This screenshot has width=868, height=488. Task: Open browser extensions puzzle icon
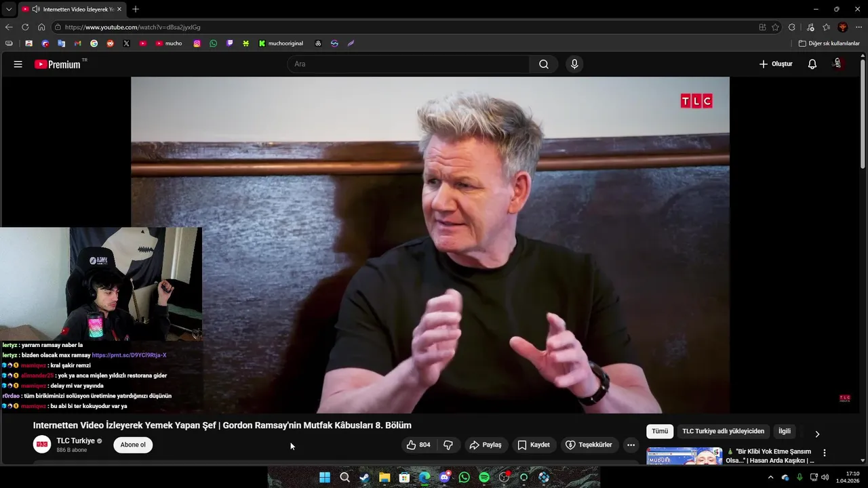(792, 27)
